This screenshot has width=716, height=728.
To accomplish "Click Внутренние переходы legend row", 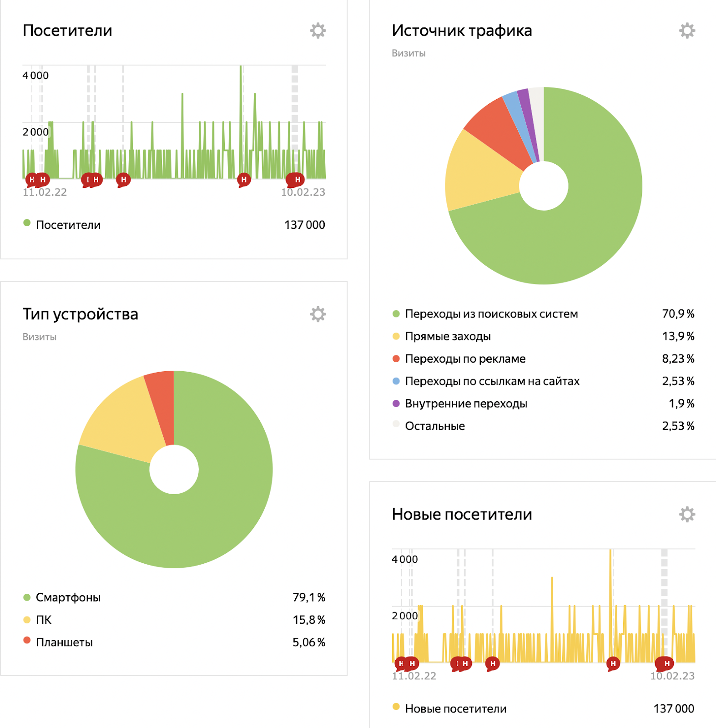I will click(x=466, y=404).
